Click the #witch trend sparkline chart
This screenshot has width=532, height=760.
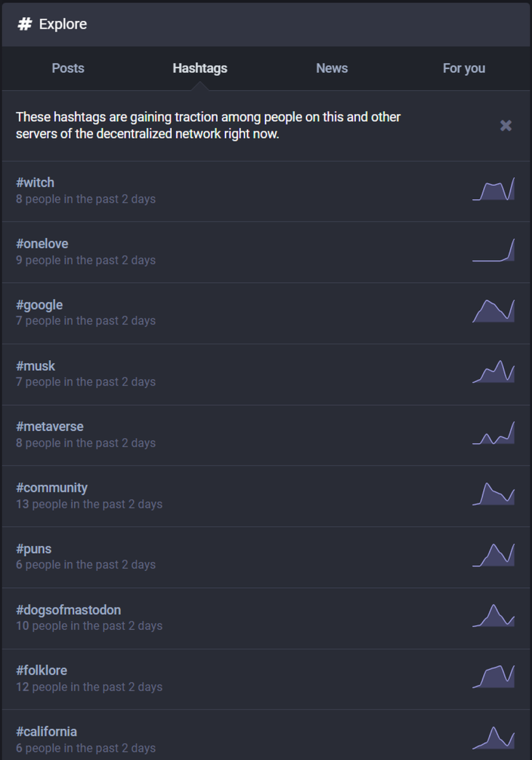coord(493,190)
